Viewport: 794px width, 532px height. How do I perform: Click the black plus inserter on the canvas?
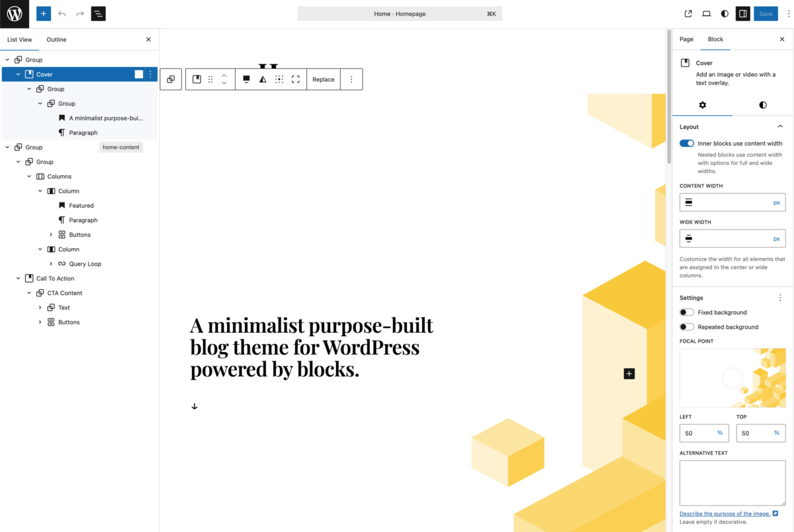629,374
